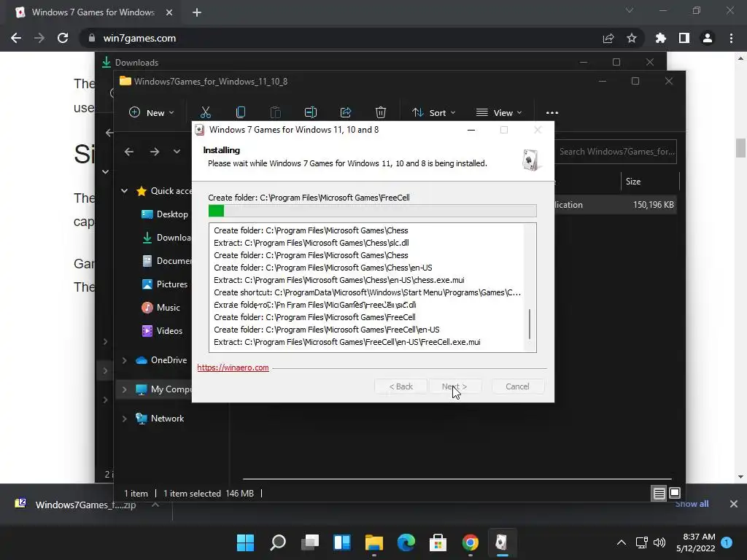Screen dimensions: 747x560
Task: Open recent locations chevron in Explorer
Action: (177, 152)
